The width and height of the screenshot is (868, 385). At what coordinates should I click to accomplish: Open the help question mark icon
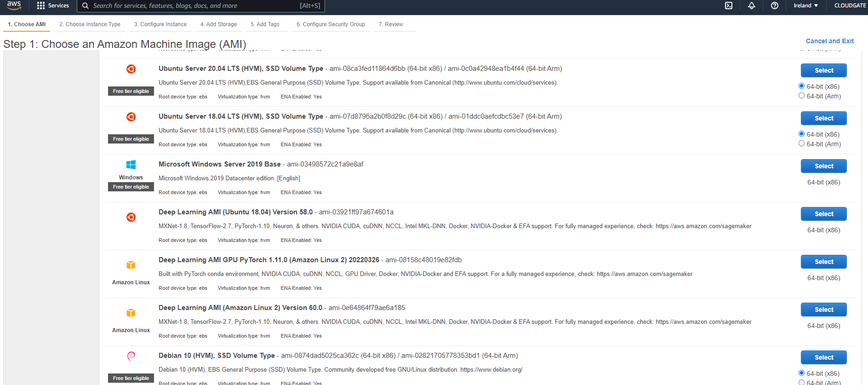click(775, 6)
